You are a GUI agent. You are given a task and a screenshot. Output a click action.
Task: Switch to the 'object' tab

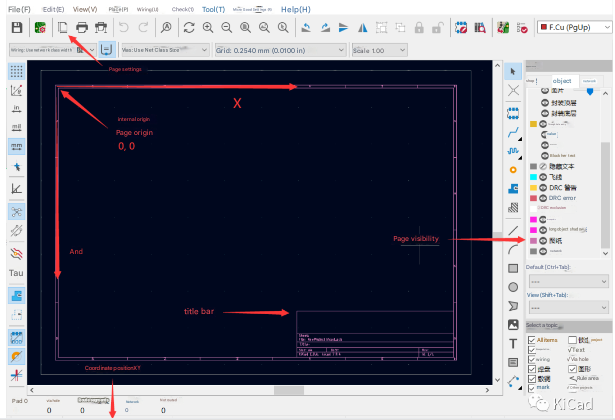pos(562,81)
